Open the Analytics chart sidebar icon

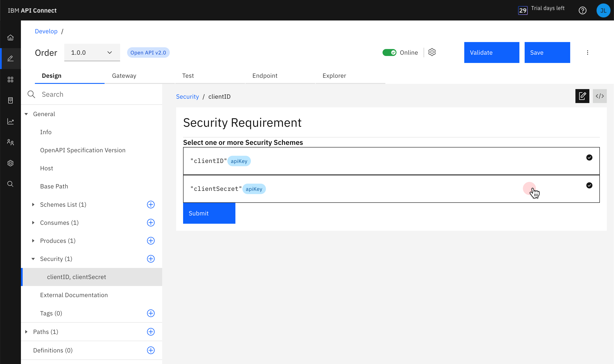pos(10,121)
